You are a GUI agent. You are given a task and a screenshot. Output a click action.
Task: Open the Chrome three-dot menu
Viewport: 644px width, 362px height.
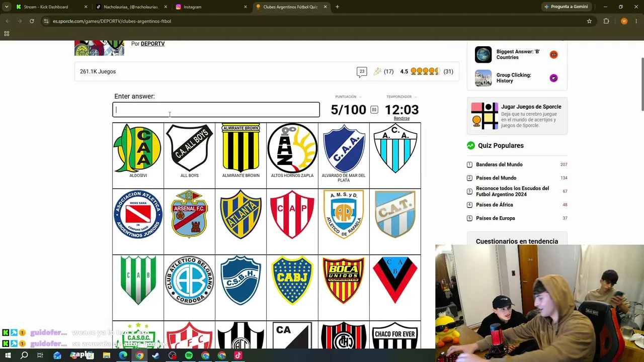click(x=636, y=21)
